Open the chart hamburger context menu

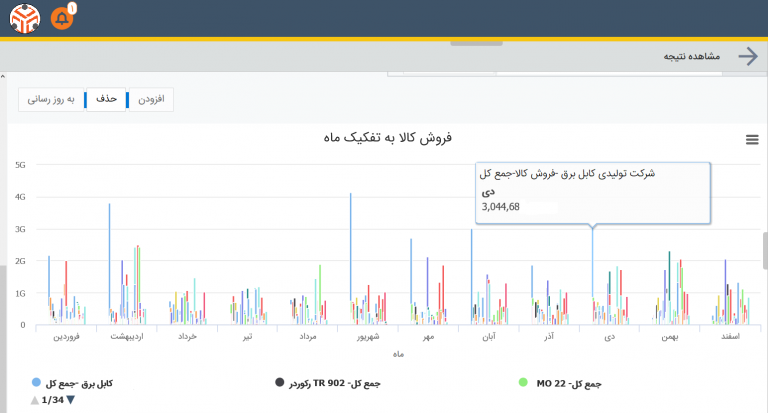pos(752,140)
